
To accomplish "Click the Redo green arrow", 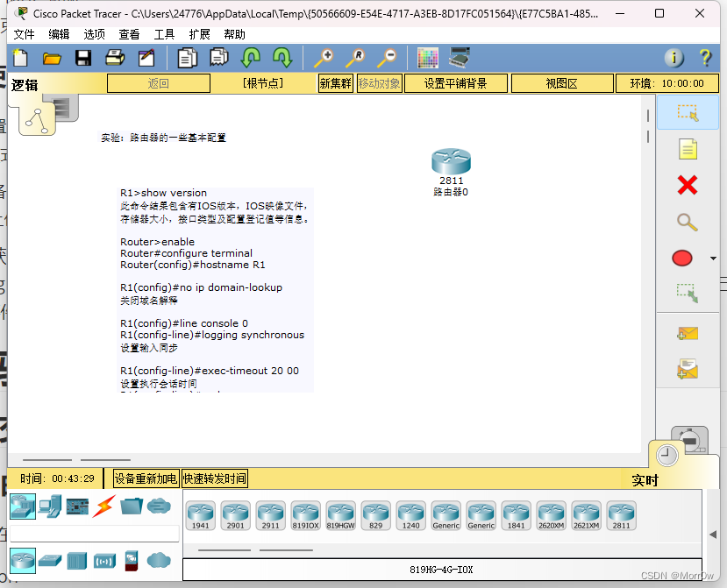I will pyautogui.click(x=282, y=58).
